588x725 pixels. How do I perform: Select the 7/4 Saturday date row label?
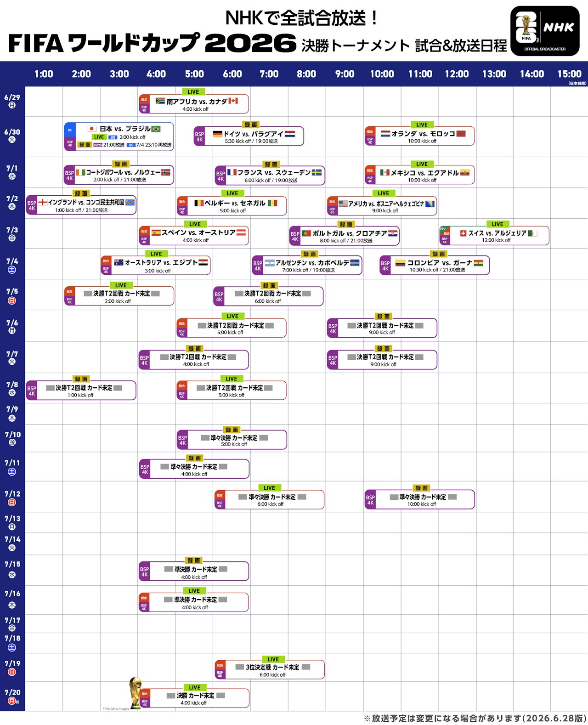tap(12, 265)
